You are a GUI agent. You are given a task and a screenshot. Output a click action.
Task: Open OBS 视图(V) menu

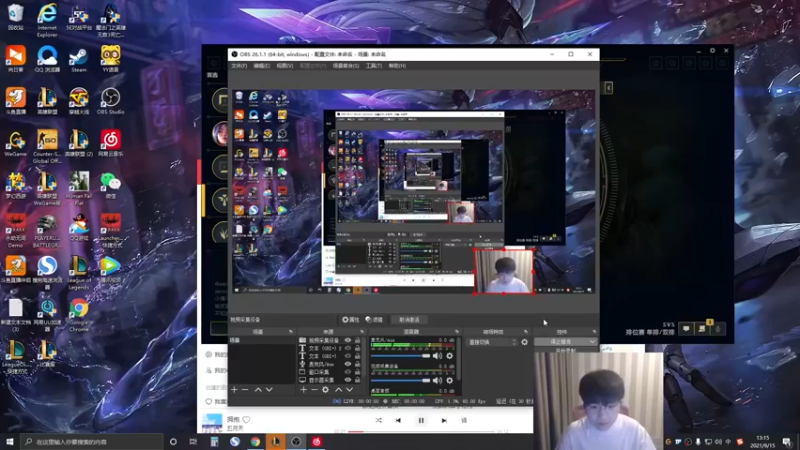285,66
